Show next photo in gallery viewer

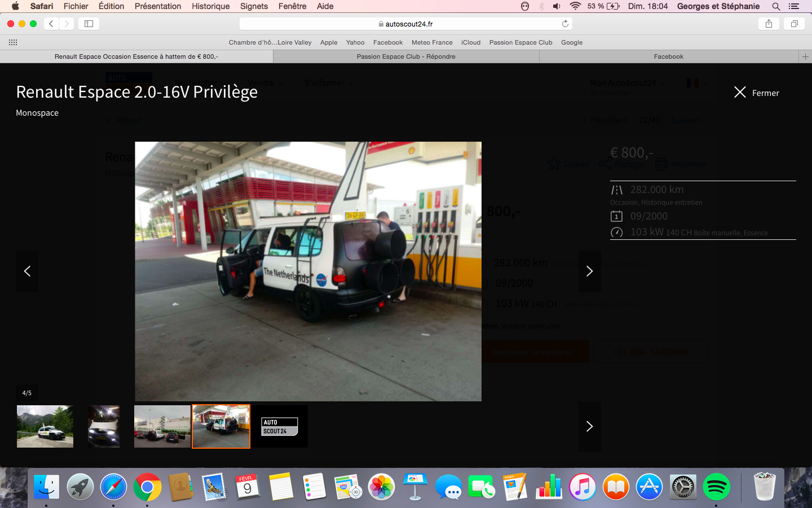pyautogui.click(x=589, y=271)
